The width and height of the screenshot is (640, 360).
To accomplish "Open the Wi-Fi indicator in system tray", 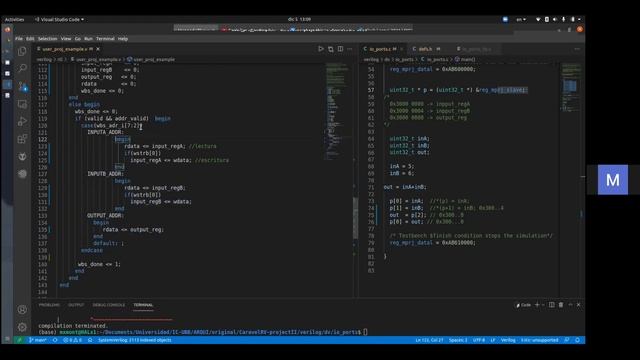I will click(538, 19).
